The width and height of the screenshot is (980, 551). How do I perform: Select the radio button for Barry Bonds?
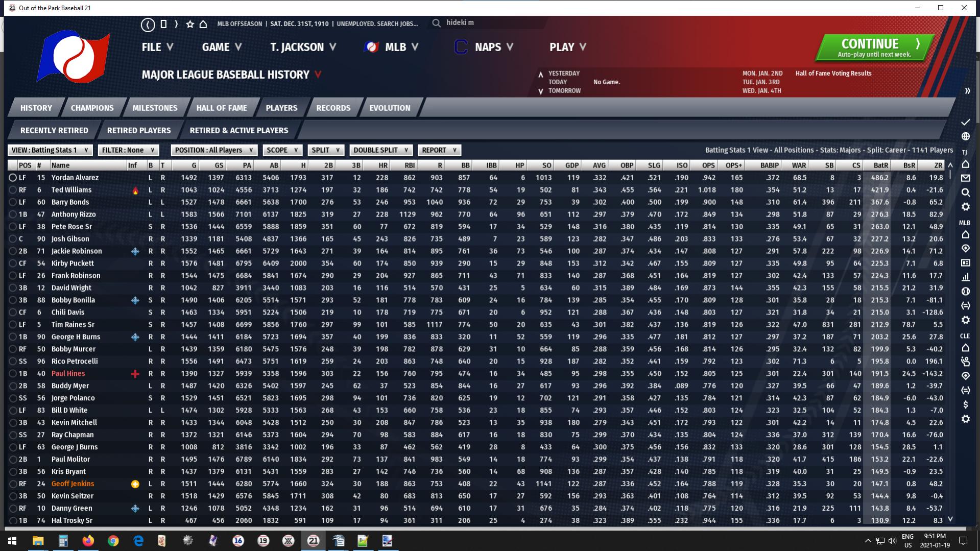pos(13,202)
